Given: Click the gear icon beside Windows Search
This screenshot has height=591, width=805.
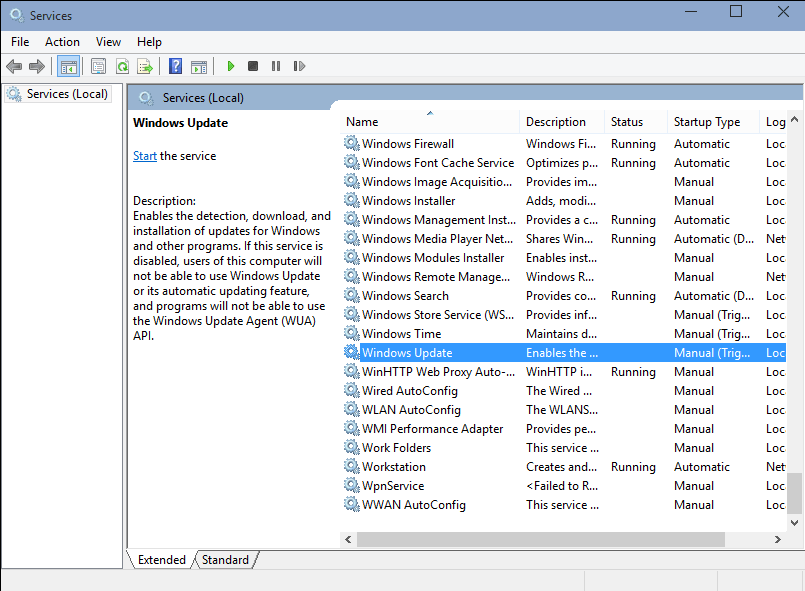Looking at the screenshot, I should coord(352,295).
